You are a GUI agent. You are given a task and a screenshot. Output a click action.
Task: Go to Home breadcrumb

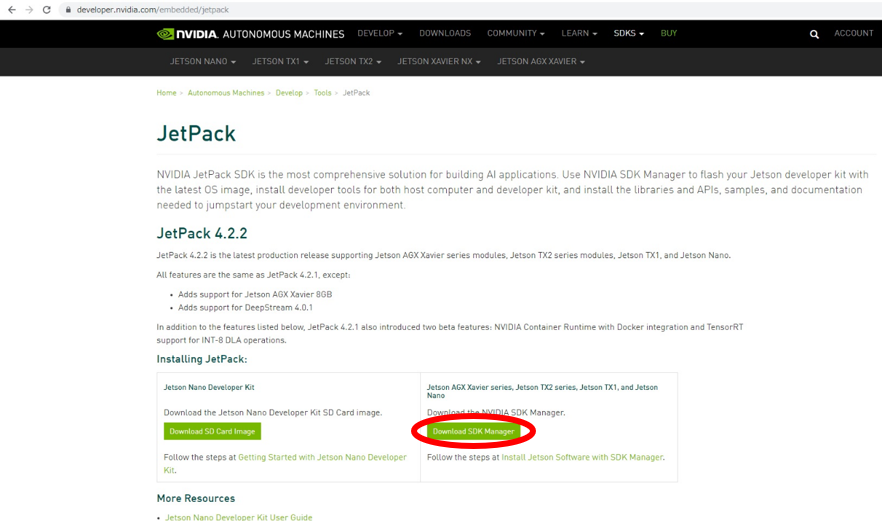166,93
